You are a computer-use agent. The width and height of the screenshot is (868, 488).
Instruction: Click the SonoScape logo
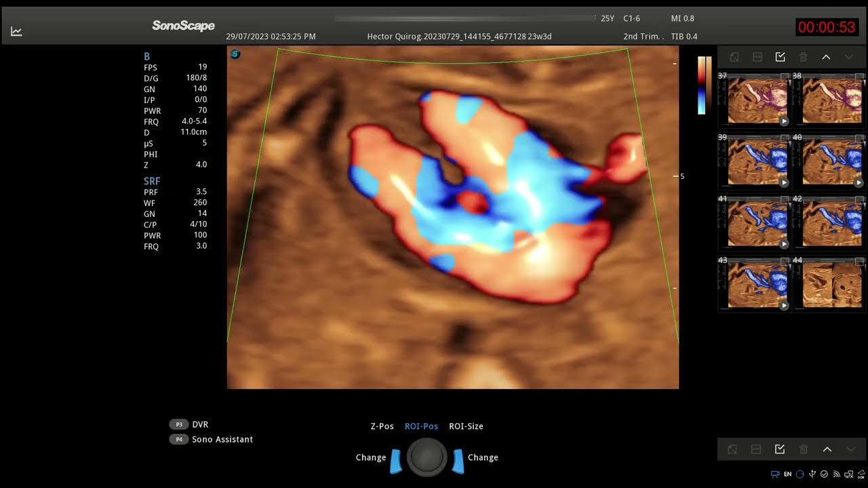coord(183,26)
